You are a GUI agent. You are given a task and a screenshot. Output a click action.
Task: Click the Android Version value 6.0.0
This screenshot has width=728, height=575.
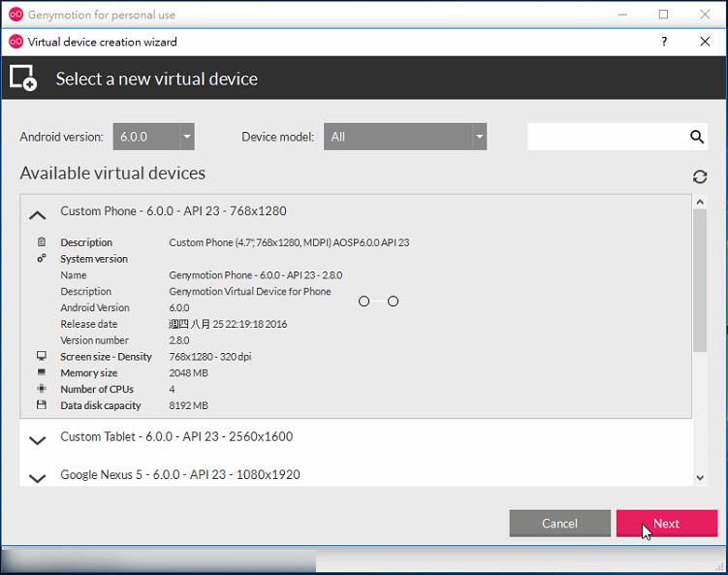179,308
